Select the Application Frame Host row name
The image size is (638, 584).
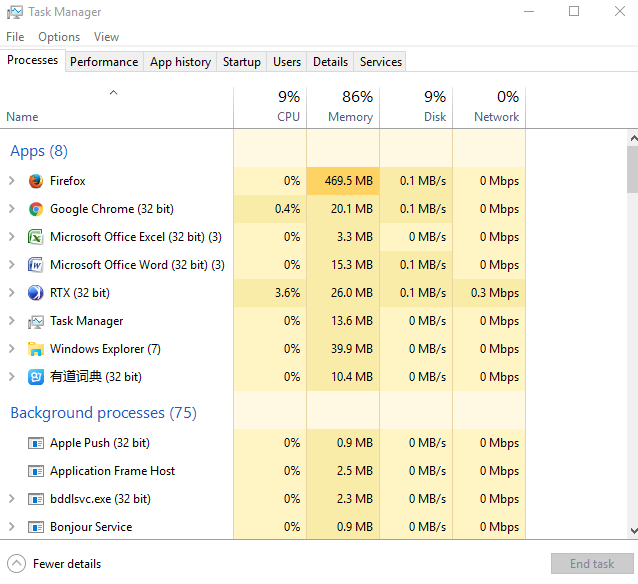[x=112, y=471]
